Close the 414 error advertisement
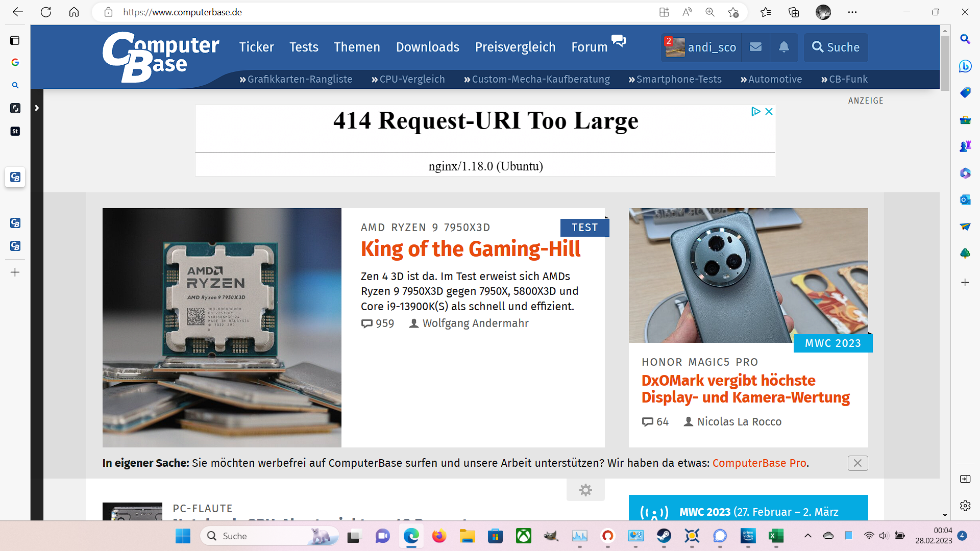The height and width of the screenshot is (551, 980). click(769, 111)
